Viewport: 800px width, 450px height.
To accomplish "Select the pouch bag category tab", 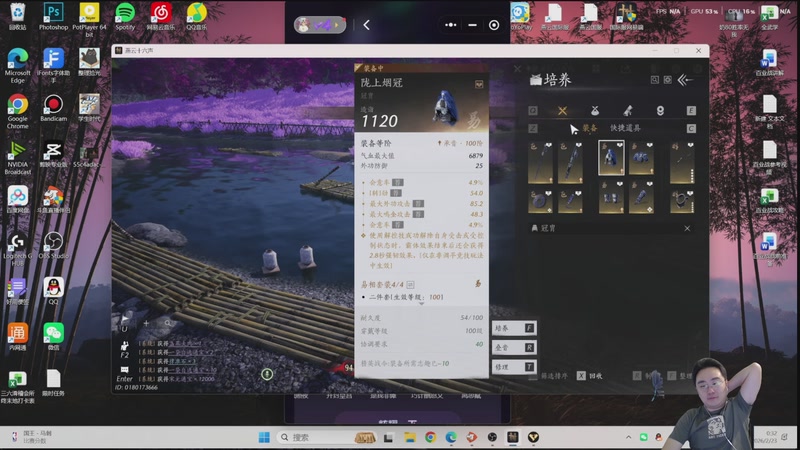I will click(x=595, y=111).
